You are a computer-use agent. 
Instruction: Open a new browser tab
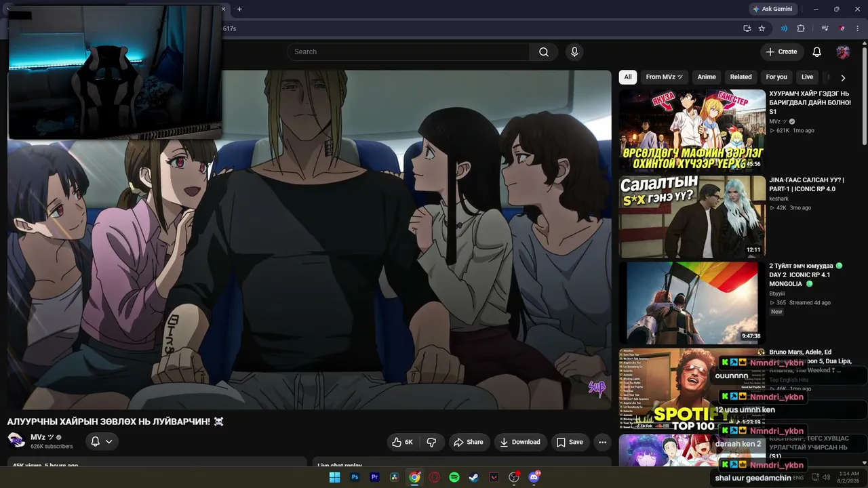tap(239, 9)
